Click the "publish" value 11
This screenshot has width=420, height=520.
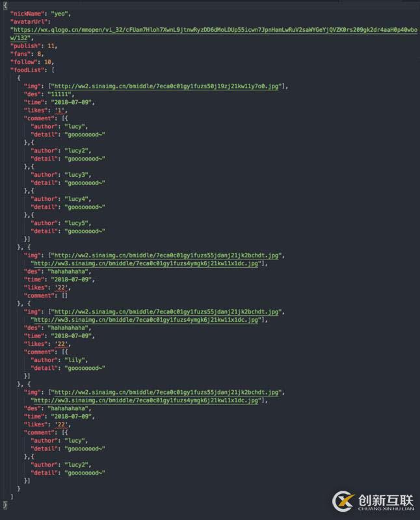click(51, 45)
